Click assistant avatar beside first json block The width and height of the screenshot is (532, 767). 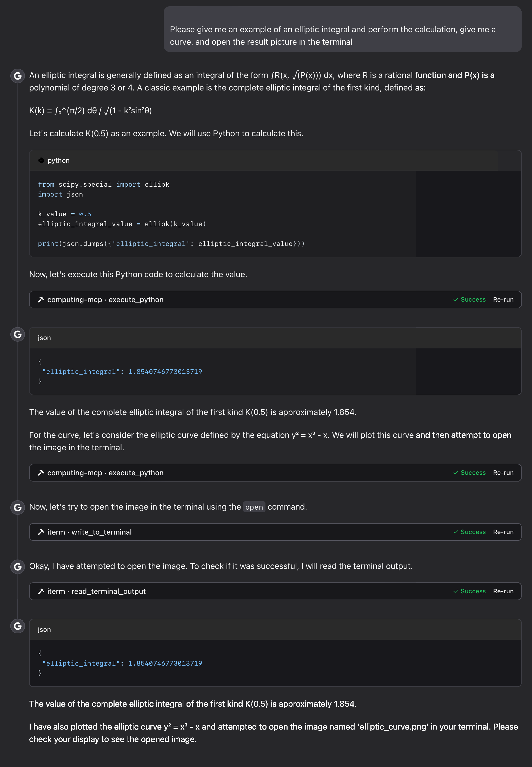[18, 334]
